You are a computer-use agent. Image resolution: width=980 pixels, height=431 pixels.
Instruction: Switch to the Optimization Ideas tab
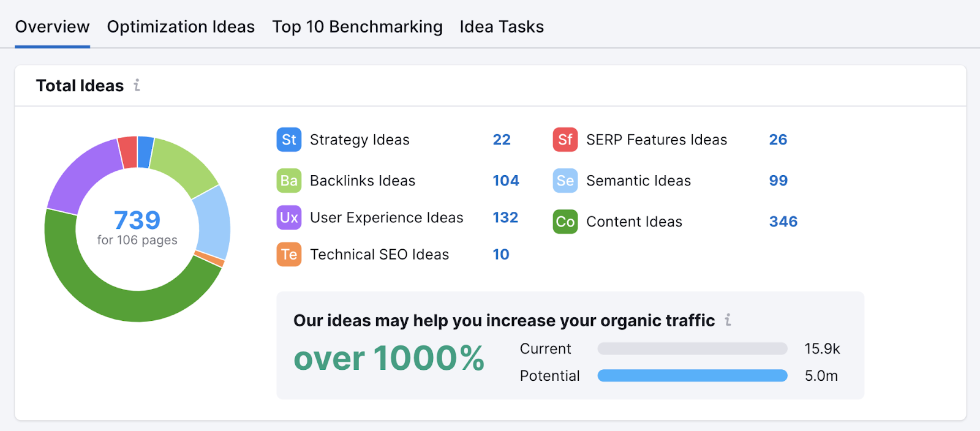tap(181, 26)
